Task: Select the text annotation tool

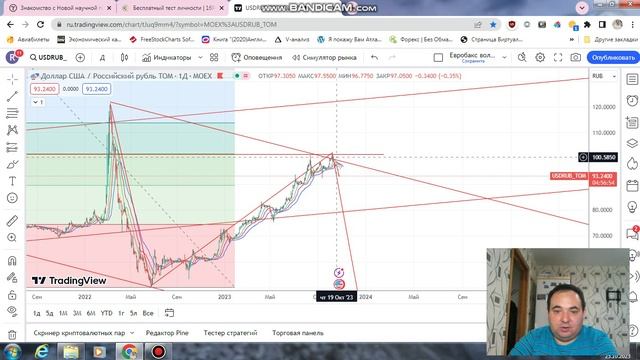Action: pos(12,181)
